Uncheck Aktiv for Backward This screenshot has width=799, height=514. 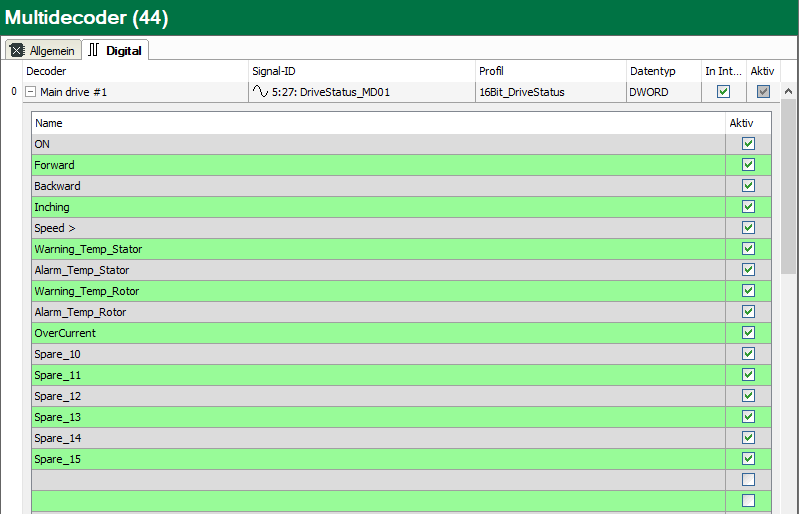click(748, 185)
